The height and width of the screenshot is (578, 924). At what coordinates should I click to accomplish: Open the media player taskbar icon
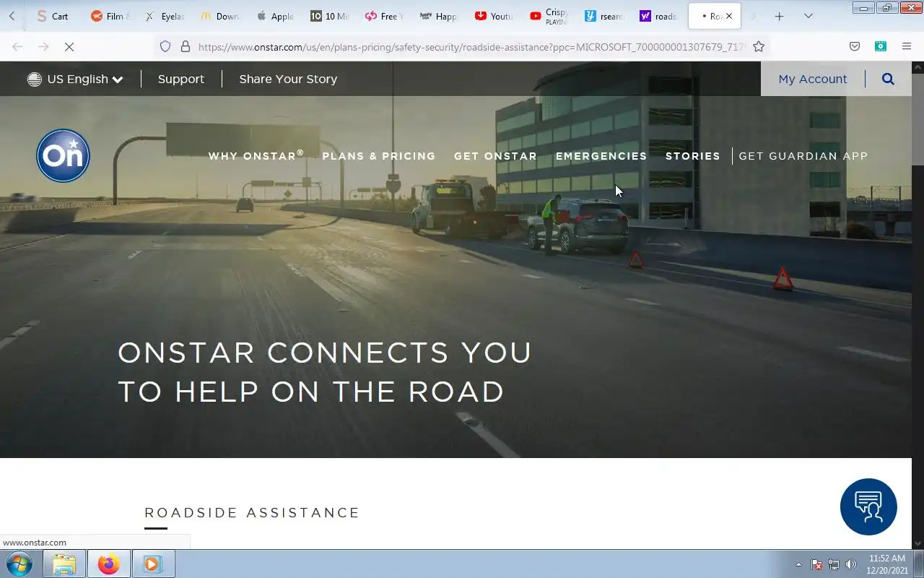pos(152,564)
